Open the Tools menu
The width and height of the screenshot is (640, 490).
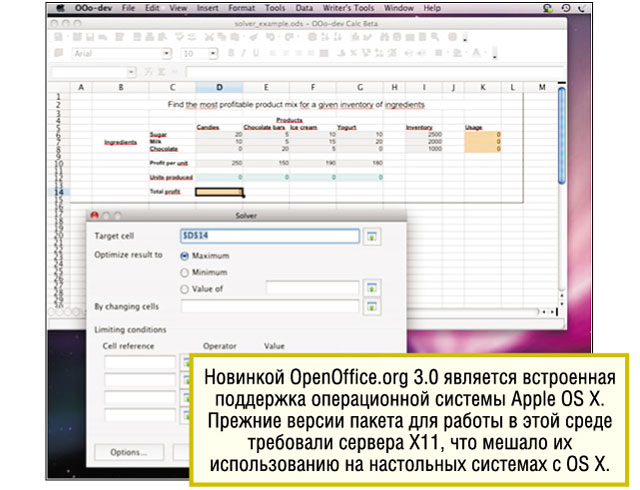pos(275,8)
